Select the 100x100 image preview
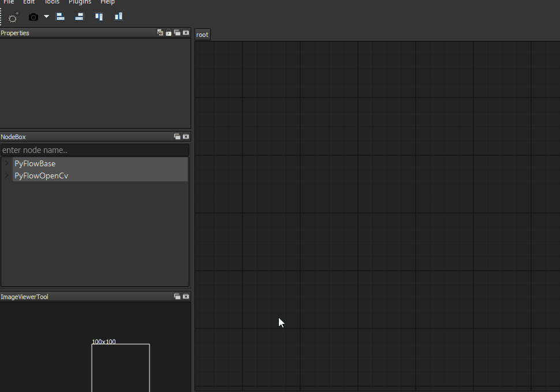Viewport: 560px width, 392px height. [121, 368]
